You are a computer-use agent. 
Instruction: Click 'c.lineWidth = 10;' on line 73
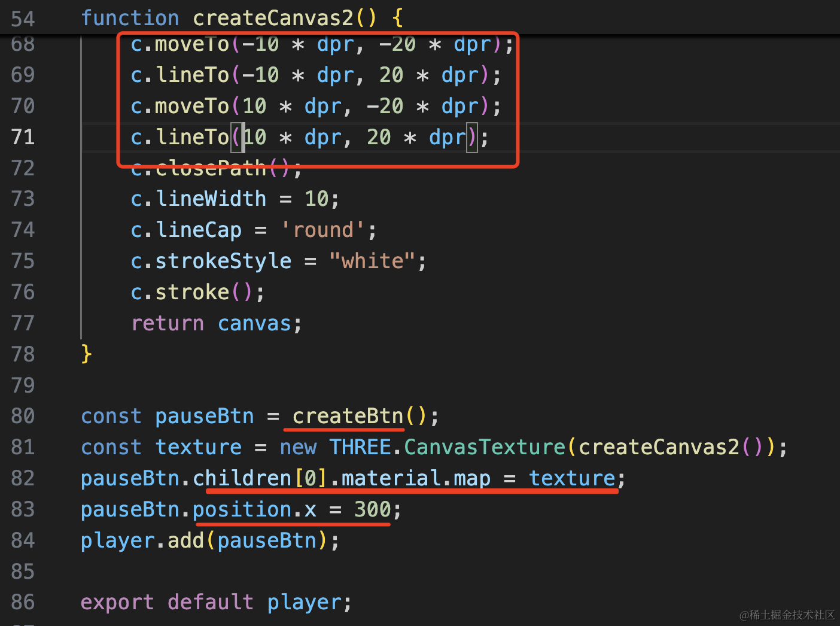coord(235,199)
